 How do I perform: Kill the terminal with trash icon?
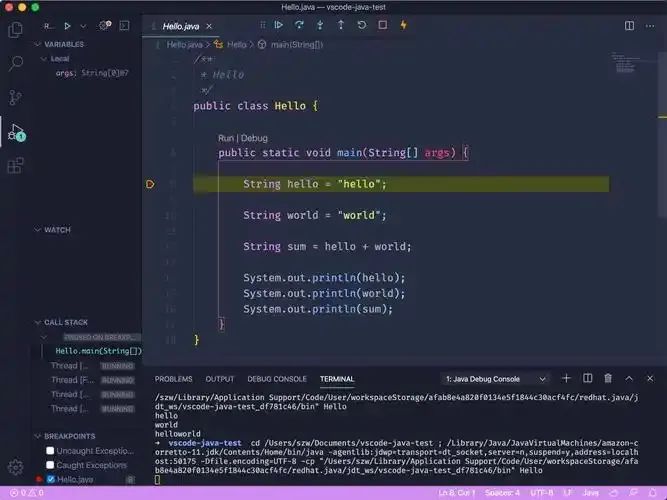point(608,378)
